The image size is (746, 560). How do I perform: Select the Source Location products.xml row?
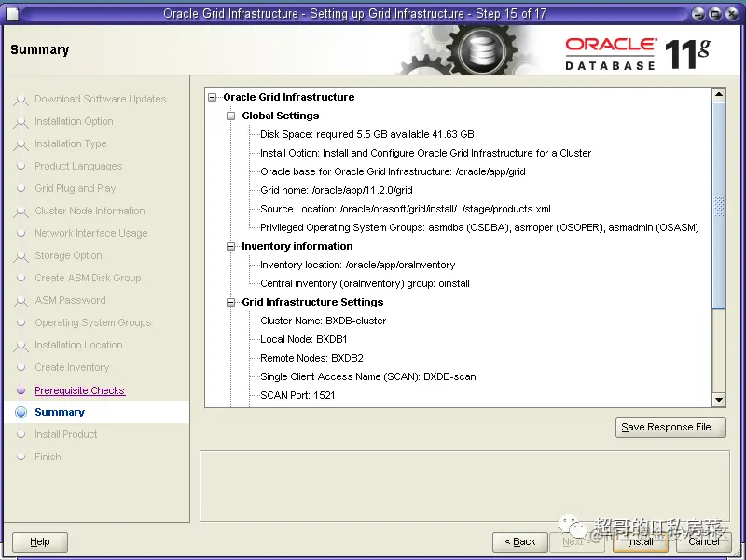[x=406, y=209]
